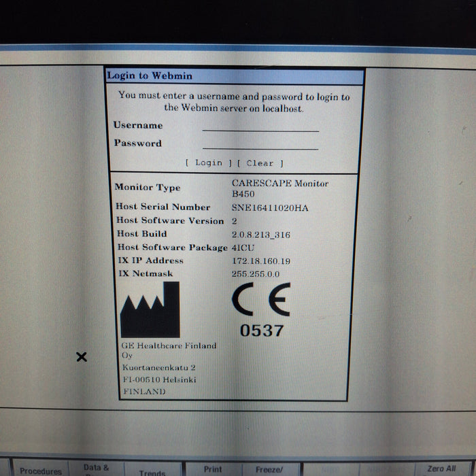
Task: Click the FI-00510 Helsinki line
Action: pos(159,379)
